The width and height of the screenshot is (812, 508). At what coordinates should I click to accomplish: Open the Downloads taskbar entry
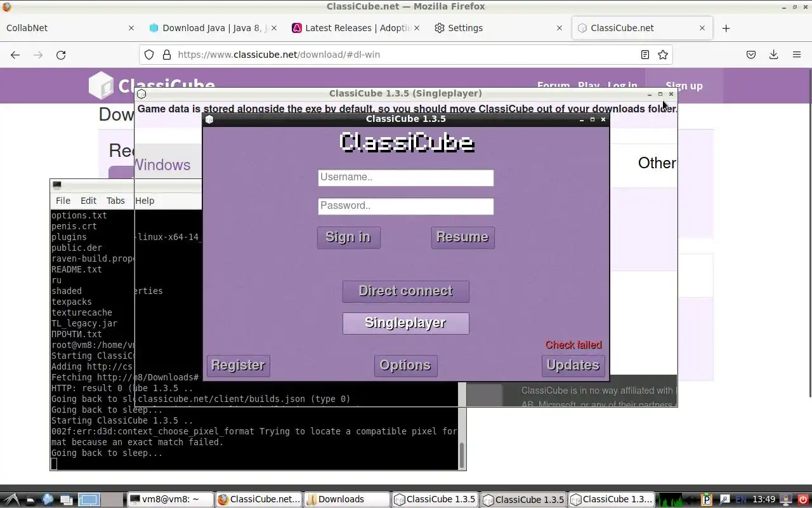346,499
